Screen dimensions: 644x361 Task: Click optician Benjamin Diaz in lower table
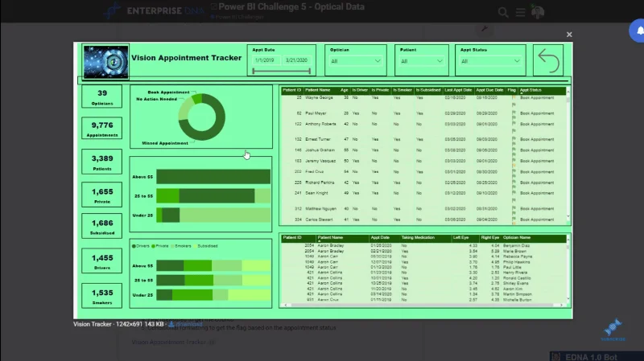click(x=516, y=246)
